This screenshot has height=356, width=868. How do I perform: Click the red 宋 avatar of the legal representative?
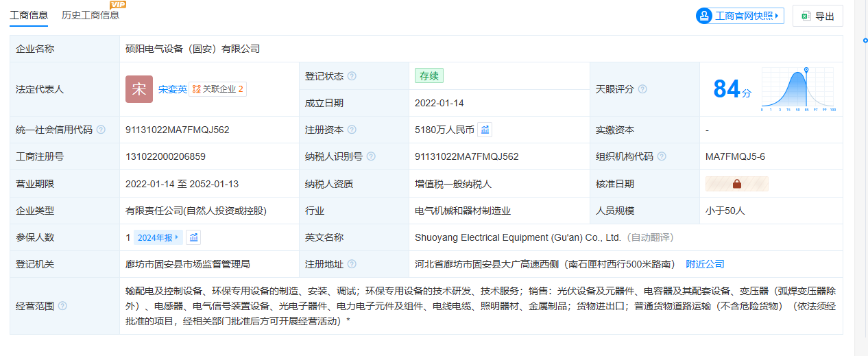[139, 89]
